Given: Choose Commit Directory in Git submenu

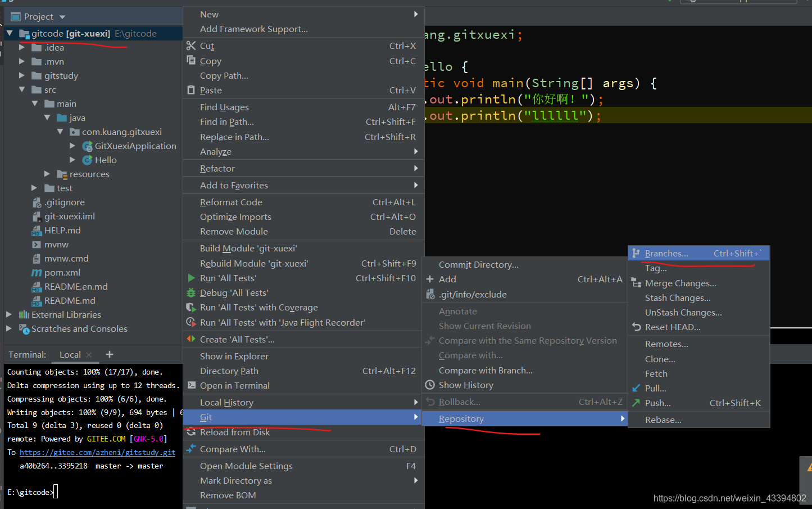Looking at the screenshot, I should coord(524,264).
